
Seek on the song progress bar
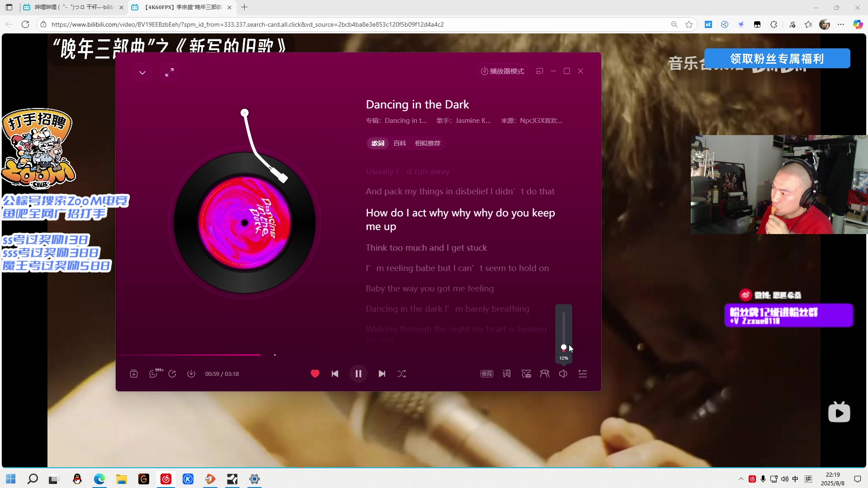pyautogui.click(x=358, y=355)
